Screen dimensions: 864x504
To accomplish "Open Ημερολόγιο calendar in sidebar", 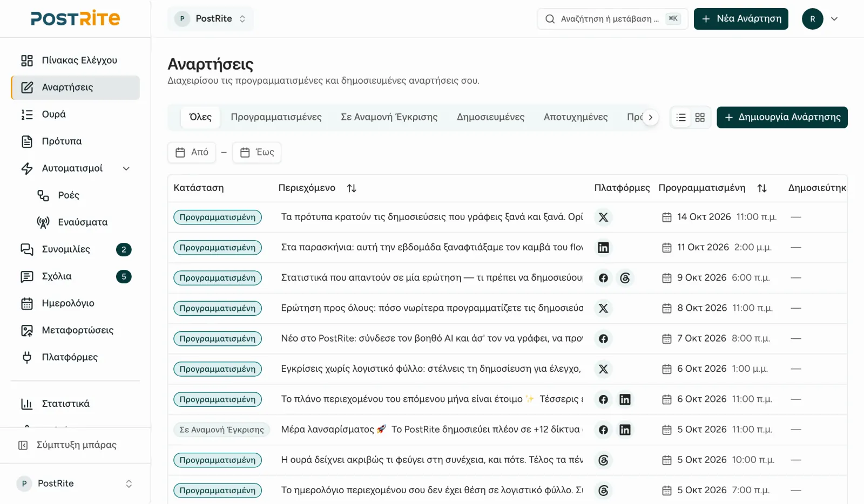I will point(75,303).
